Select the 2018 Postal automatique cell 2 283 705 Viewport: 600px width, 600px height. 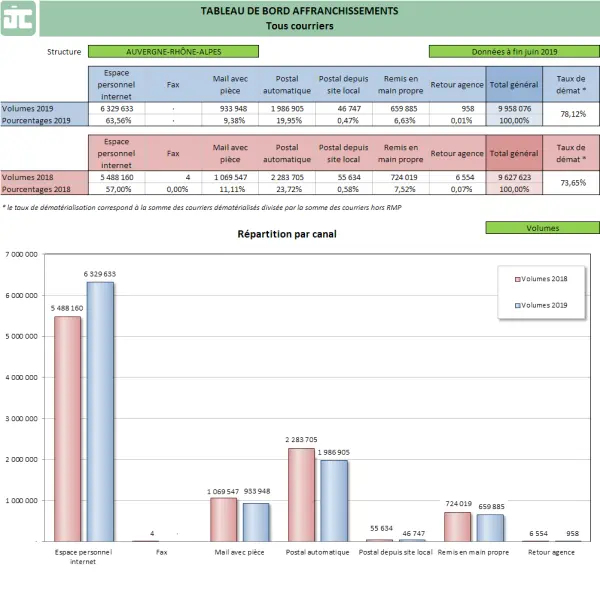(287, 178)
